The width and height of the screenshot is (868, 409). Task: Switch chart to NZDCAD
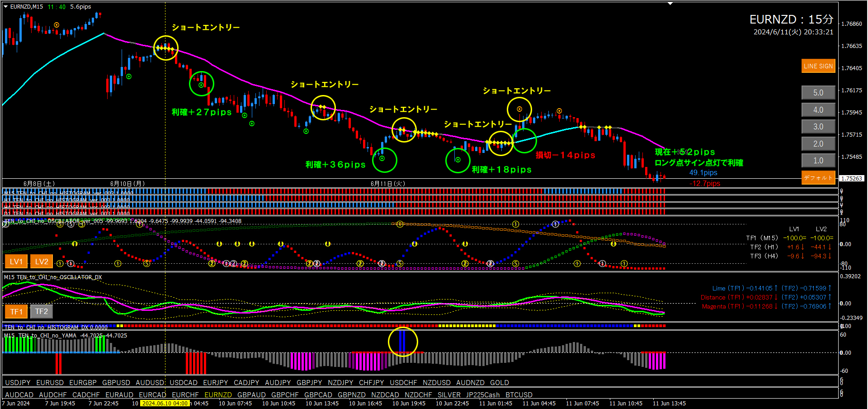click(x=385, y=395)
